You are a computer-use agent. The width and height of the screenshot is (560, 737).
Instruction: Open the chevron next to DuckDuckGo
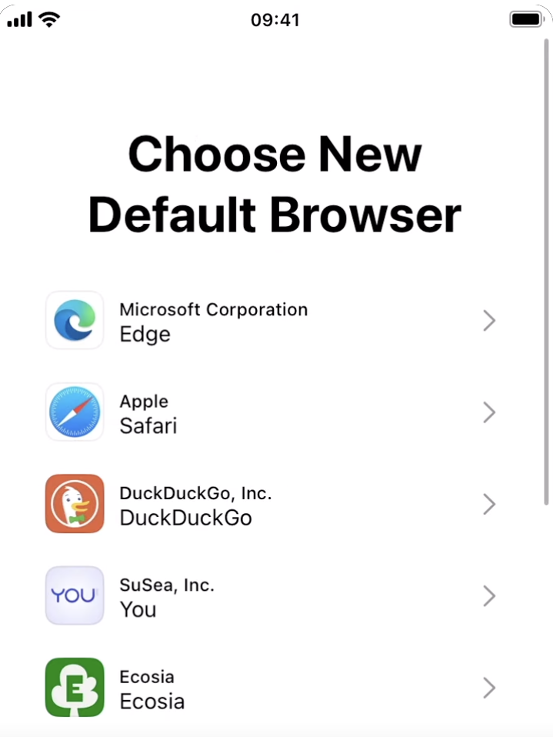point(488,505)
